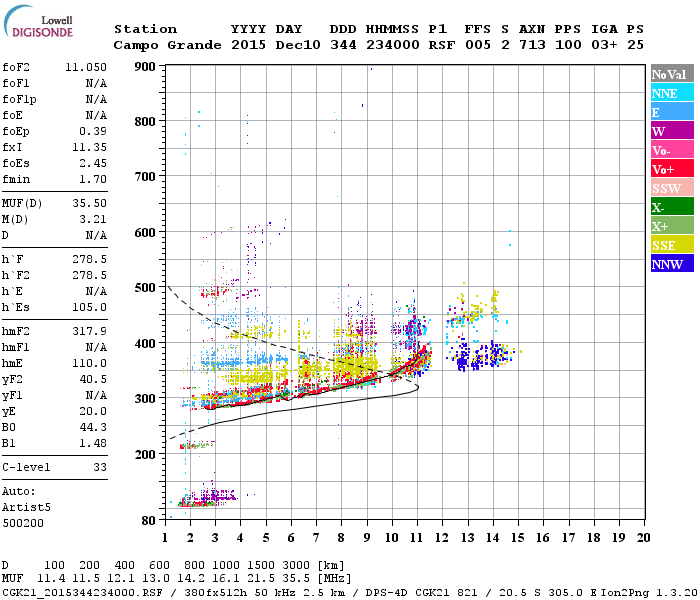Select the X+ light green legend swatch
This screenshot has width=700, height=600.
tap(672, 226)
